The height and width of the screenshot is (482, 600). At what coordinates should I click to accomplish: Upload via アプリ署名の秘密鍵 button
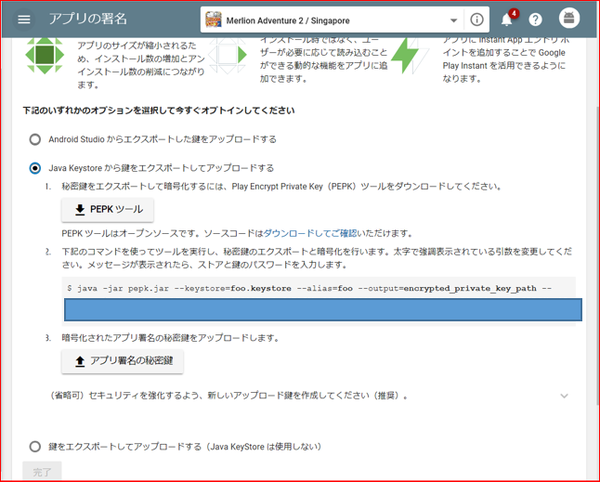122,361
